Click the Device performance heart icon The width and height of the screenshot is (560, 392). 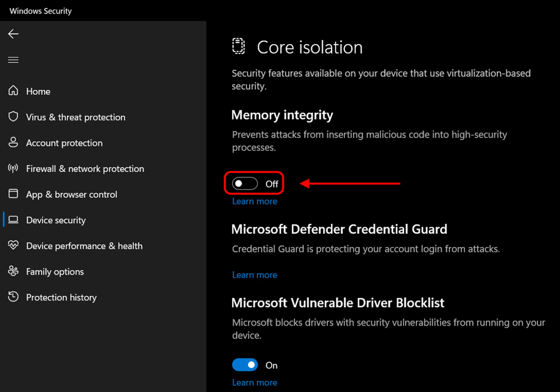tap(13, 245)
